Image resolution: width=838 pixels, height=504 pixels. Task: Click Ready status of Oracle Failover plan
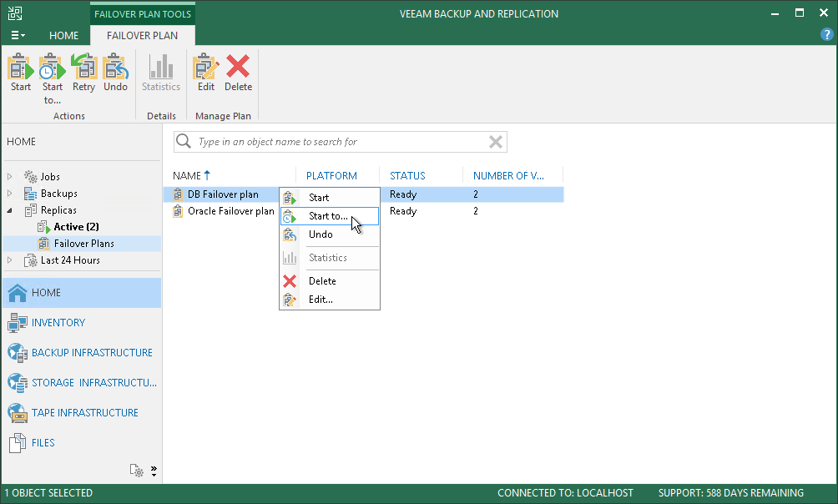click(403, 211)
